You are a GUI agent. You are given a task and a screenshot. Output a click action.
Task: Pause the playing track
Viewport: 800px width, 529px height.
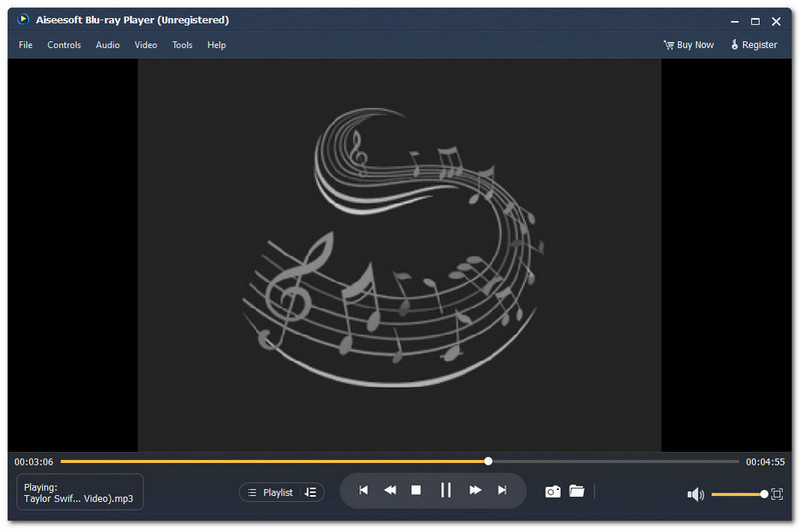pos(446,490)
